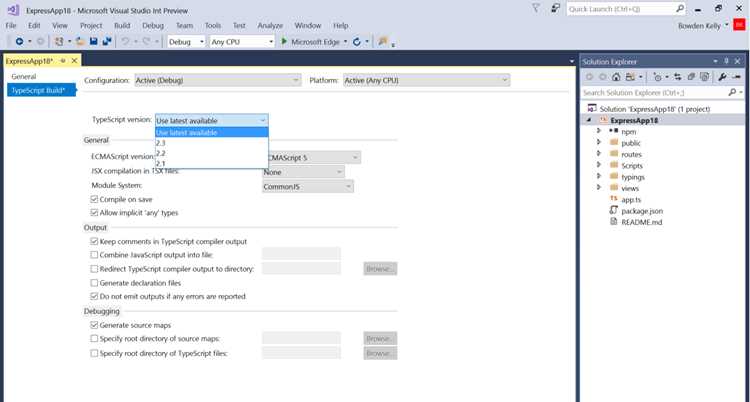Enable Combine JavaScript output into file
The image size is (750, 402).
[94, 255]
